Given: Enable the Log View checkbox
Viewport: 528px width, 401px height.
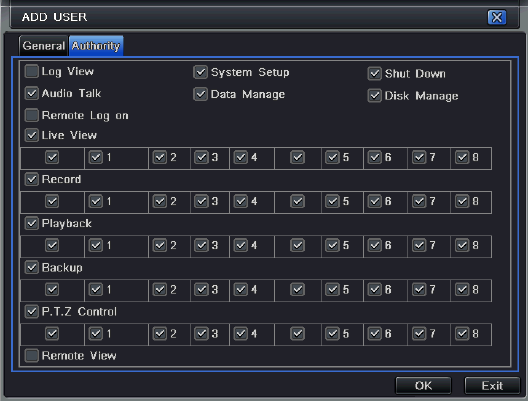Looking at the screenshot, I should click(x=32, y=71).
